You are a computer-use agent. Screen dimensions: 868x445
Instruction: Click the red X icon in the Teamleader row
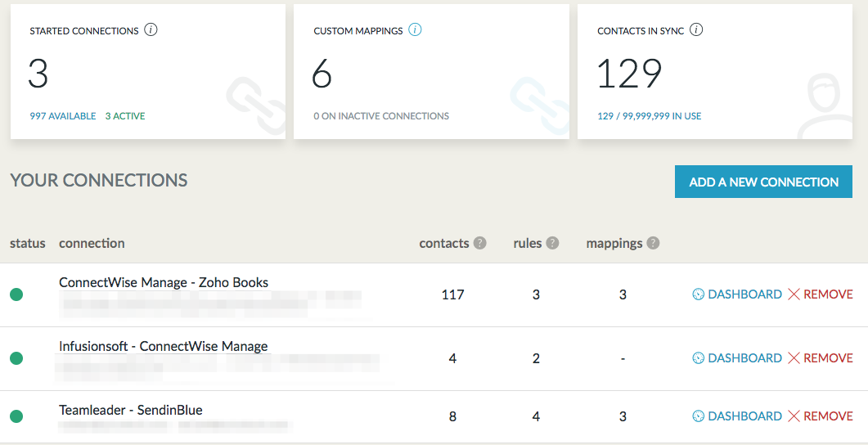point(794,416)
